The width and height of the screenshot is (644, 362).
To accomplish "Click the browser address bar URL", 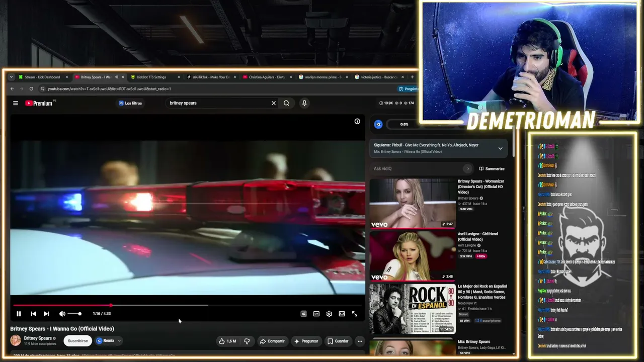I will [x=109, y=89].
